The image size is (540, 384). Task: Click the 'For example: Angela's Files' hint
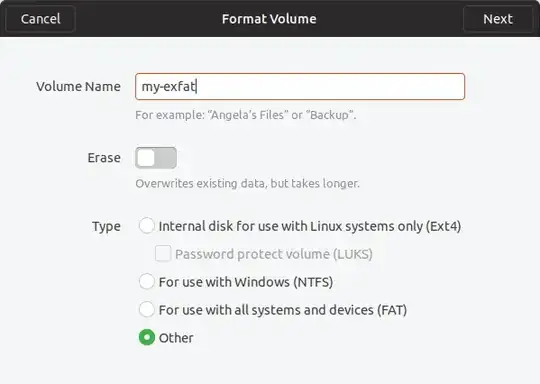click(246, 115)
